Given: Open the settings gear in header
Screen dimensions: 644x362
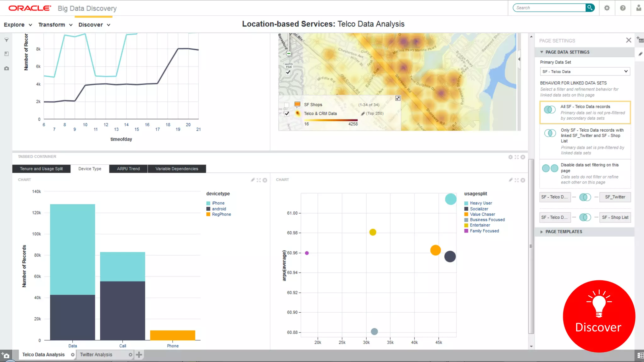Looking at the screenshot, I should (x=607, y=8).
